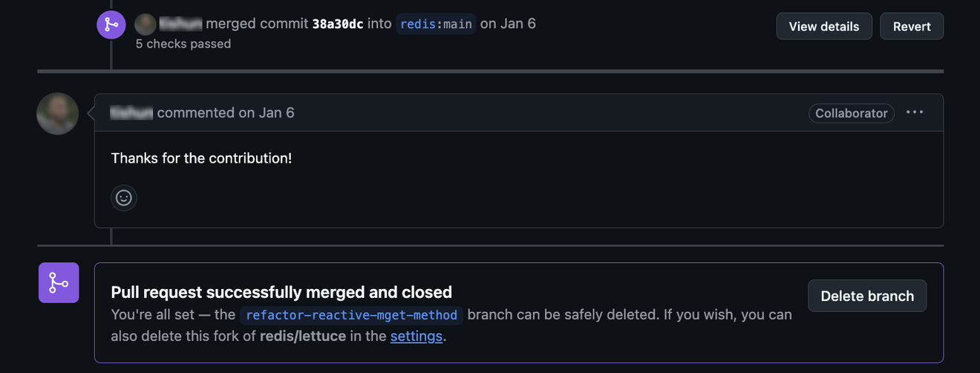Click the 'Thanks for the contribution!' comment text
This screenshot has height=373, width=980.
pos(201,158)
